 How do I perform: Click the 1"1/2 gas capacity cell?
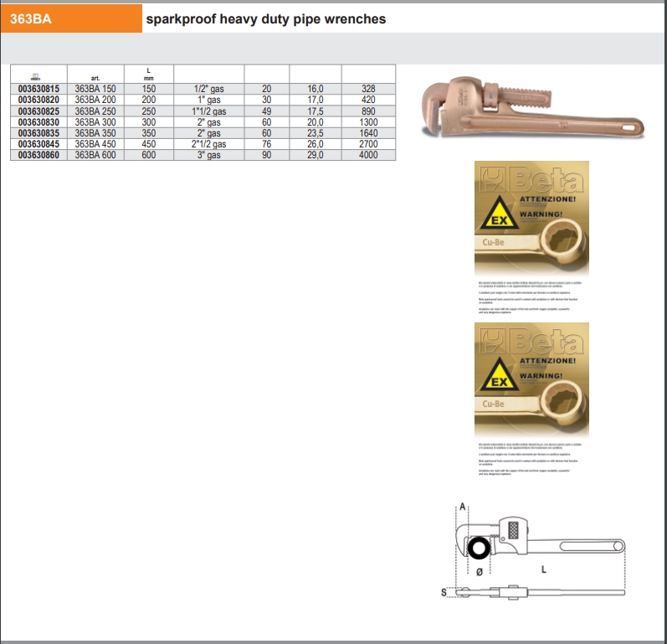209,111
